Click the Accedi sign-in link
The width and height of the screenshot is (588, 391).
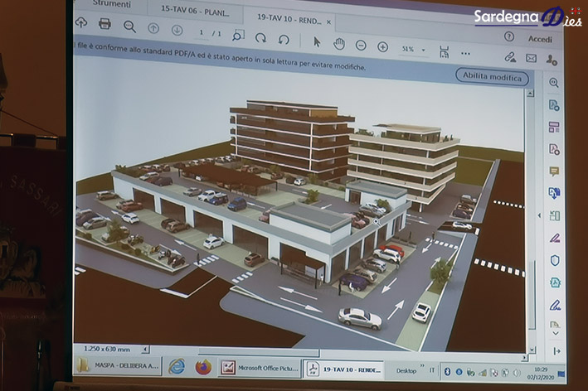[x=540, y=39]
